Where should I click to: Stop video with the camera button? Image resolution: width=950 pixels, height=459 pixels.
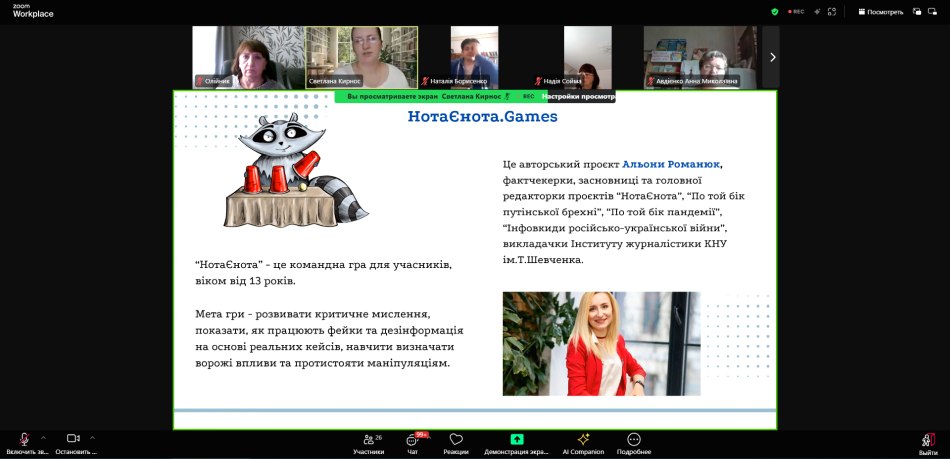click(x=72, y=439)
